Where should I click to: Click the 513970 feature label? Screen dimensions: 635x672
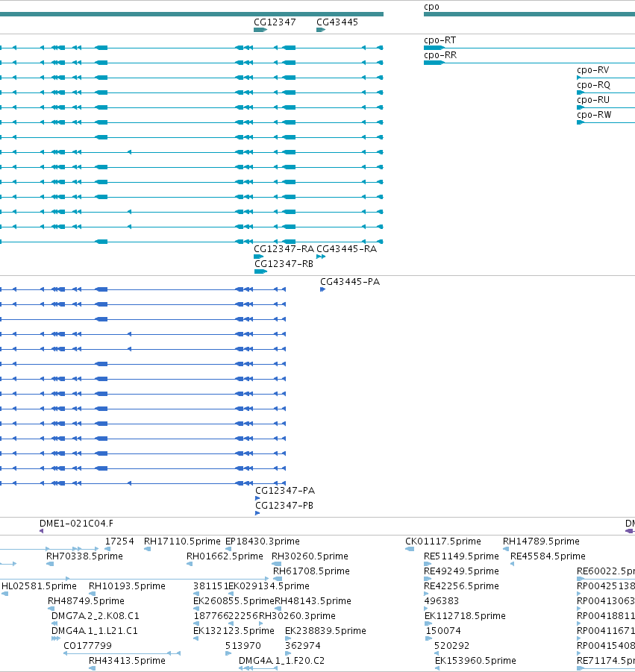243,646
